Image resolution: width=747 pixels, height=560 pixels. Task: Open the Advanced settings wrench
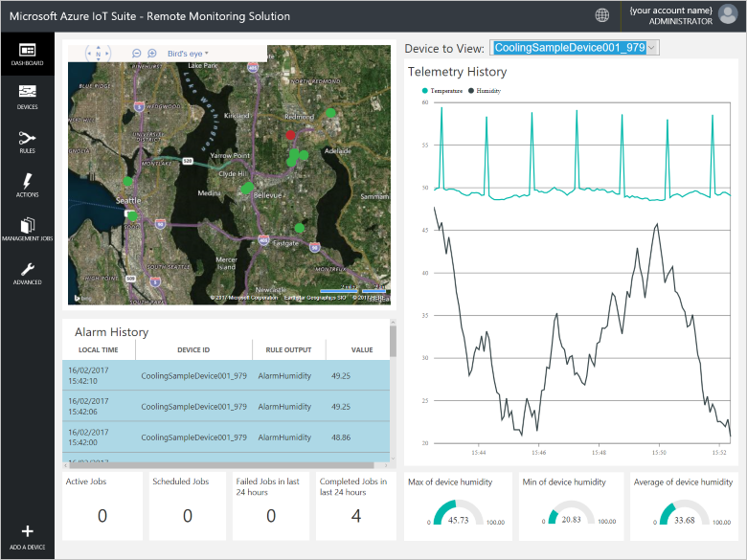(x=27, y=273)
